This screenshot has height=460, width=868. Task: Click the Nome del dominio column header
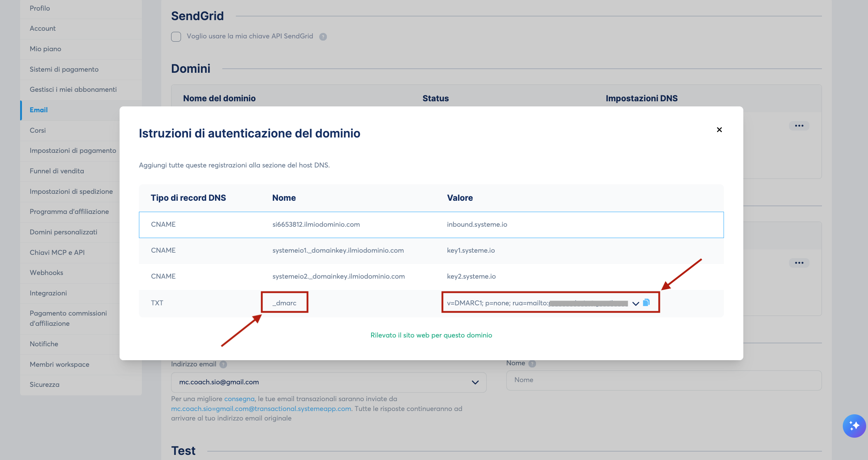(219, 98)
